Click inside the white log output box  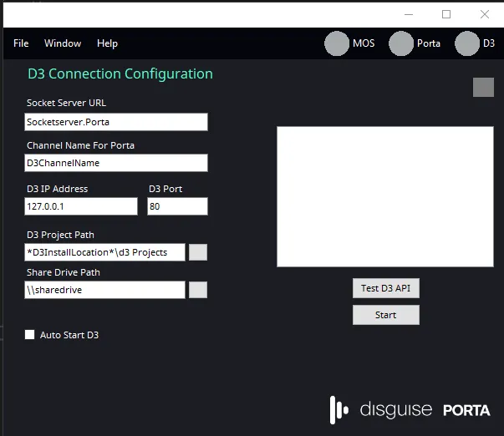[385, 196]
